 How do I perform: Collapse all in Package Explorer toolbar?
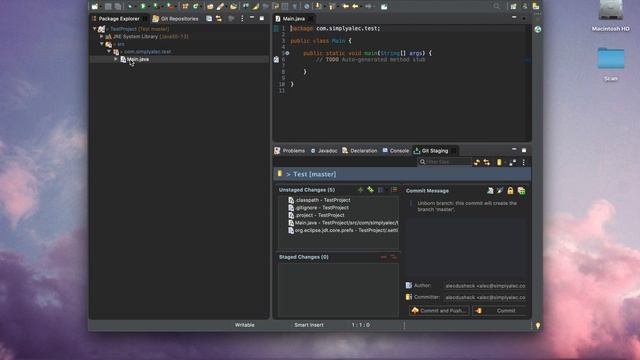point(209,19)
